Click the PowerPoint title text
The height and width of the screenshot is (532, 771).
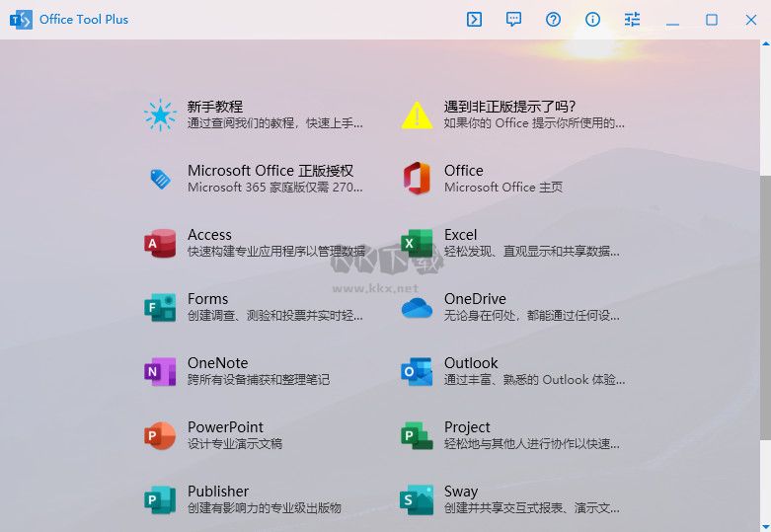225,426
